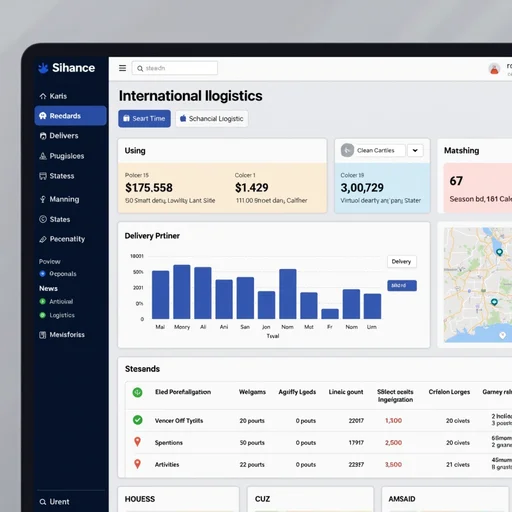Screen dimensions: 512x512
Task: Click the Pugisloes sidebar icon
Action: pos(43,156)
